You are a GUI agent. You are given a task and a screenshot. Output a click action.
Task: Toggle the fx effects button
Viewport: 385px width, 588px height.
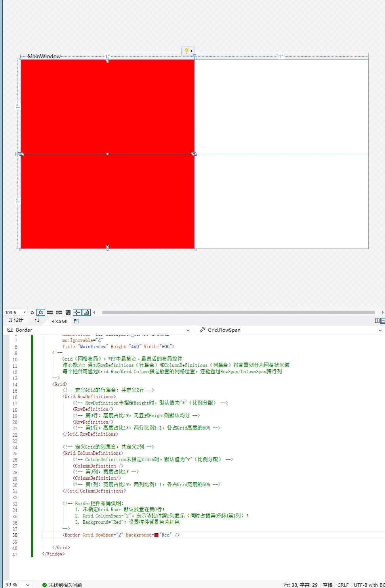click(x=40, y=312)
